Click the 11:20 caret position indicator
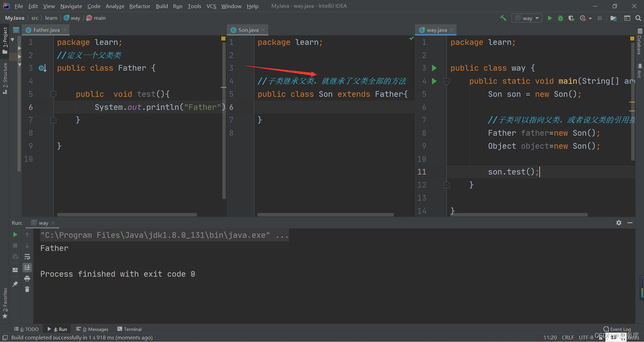This screenshot has height=342, width=644. [x=550, y=338]
